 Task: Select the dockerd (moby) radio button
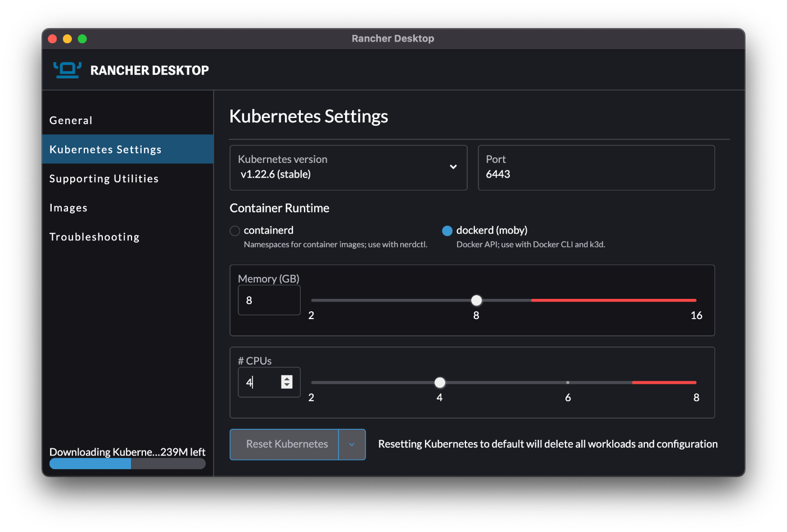pyautogui.click(x=447, y=231)
